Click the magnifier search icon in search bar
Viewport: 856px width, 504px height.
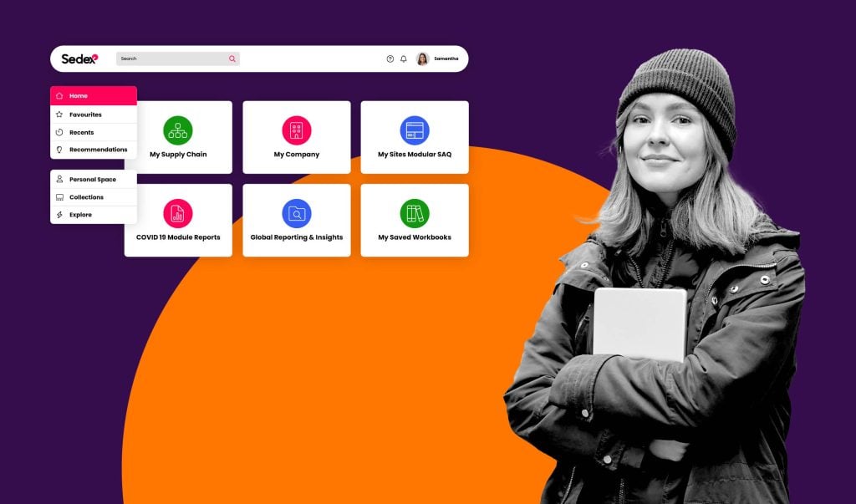[x=232, y=59]
